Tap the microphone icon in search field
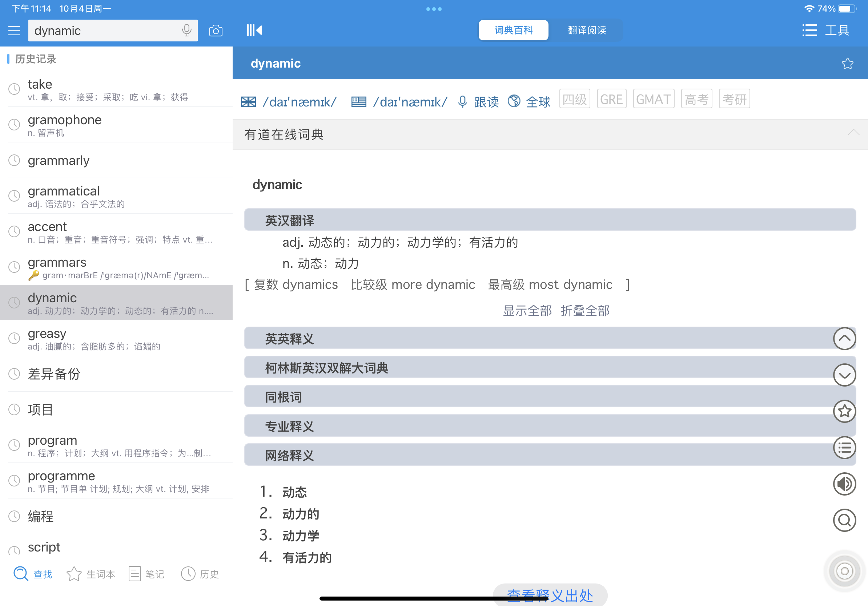The width and height of the screenshot is (868, 606). tap(186, 31)
